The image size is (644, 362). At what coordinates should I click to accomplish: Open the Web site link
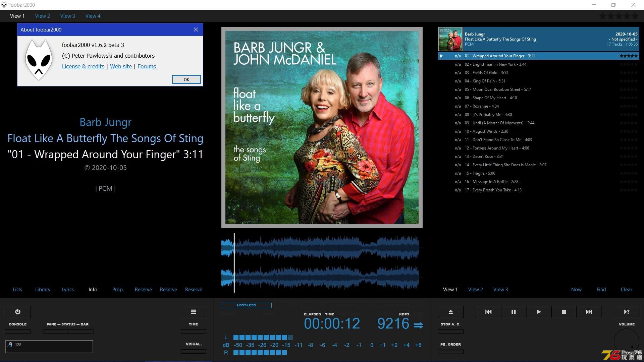121,66
